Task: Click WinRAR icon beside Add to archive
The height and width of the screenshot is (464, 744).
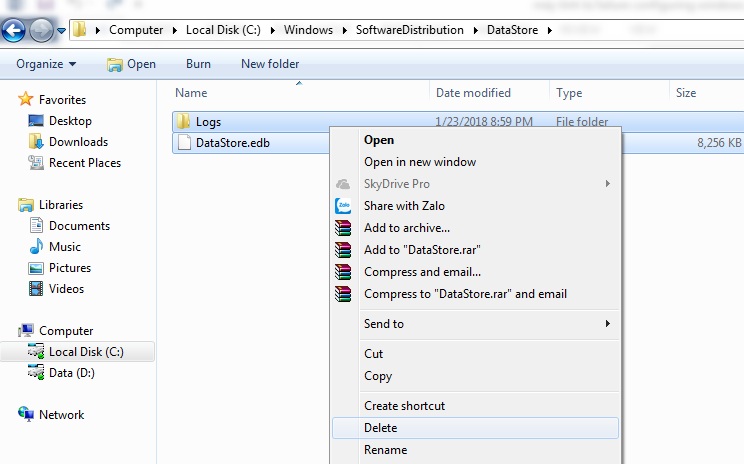Action: coord(343,228)
